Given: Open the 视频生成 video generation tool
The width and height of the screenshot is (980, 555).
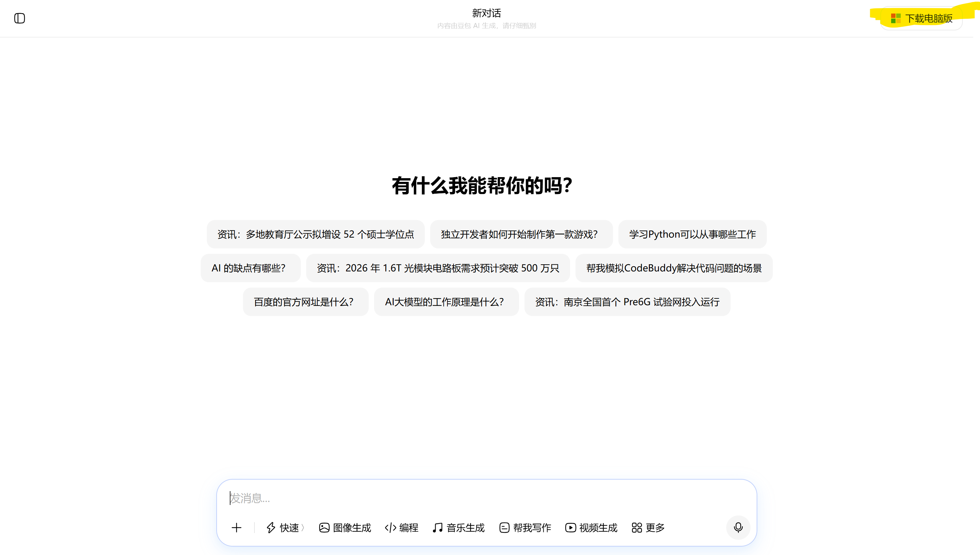Looking at the screenshot, I should point(591,528).
